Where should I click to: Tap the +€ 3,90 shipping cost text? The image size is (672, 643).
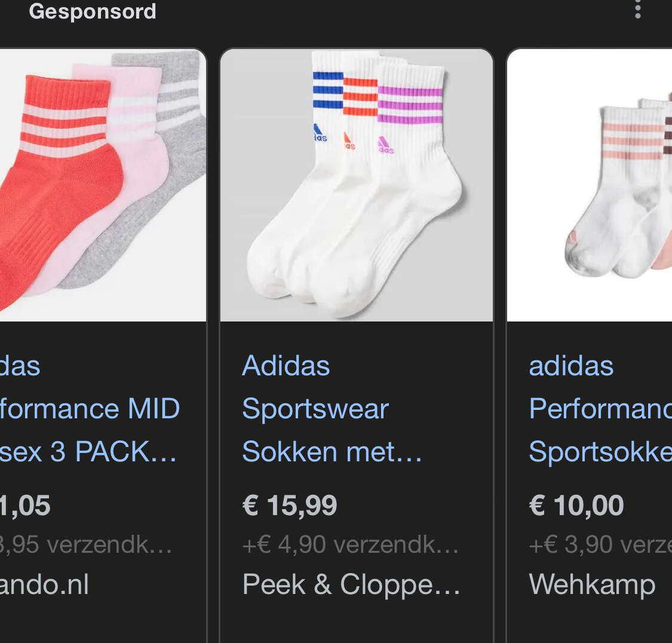tap(600, 545)
